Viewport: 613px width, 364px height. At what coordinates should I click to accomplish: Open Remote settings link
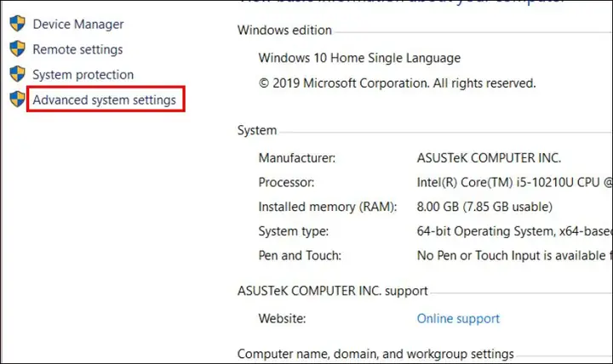point(77,49)
